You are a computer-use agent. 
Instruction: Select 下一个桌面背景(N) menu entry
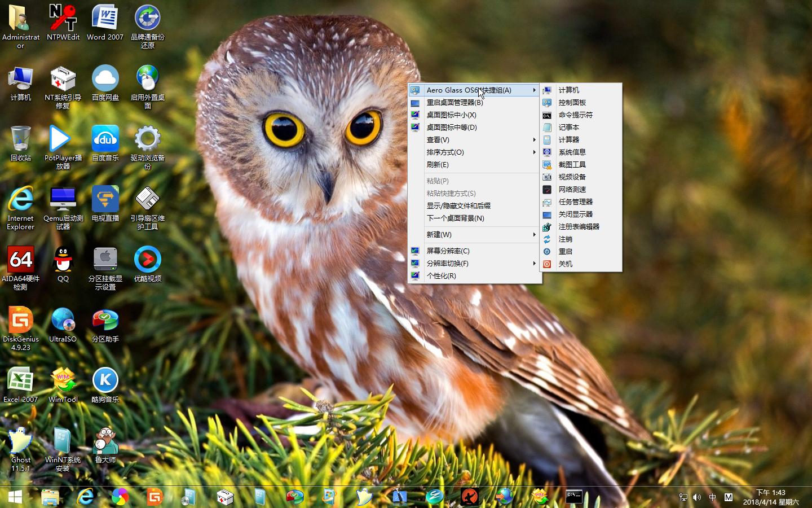(474, 218)
